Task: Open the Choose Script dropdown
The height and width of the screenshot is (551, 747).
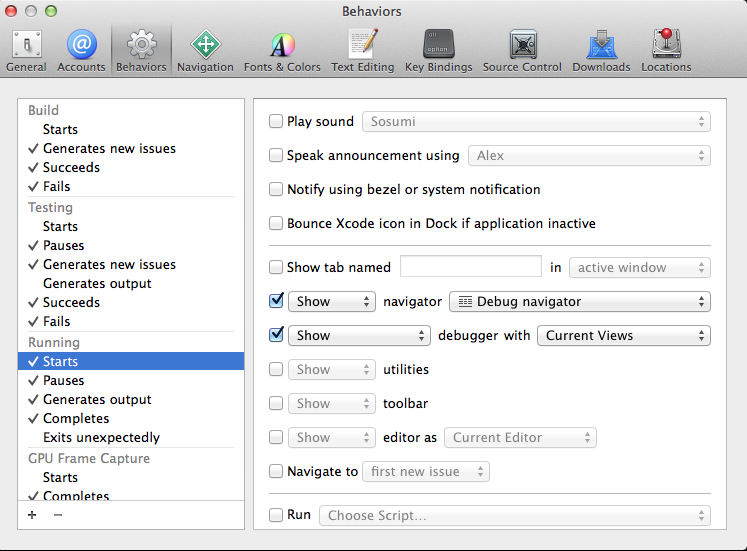Action: [x=515, y=515]
